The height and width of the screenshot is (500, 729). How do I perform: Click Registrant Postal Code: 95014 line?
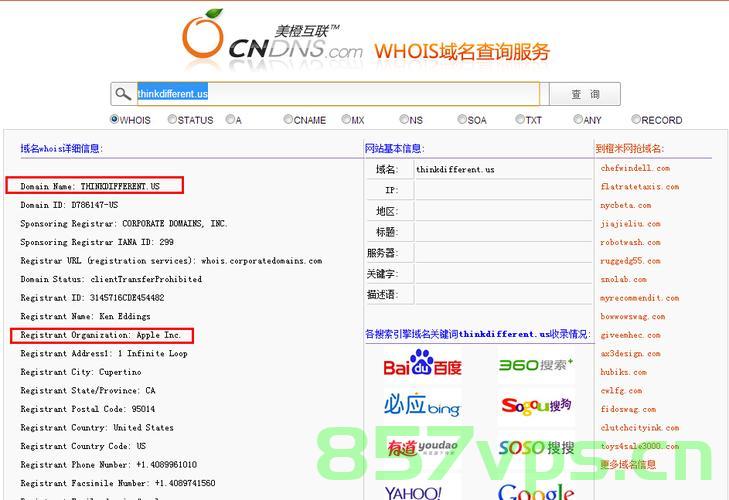point(88,409)
